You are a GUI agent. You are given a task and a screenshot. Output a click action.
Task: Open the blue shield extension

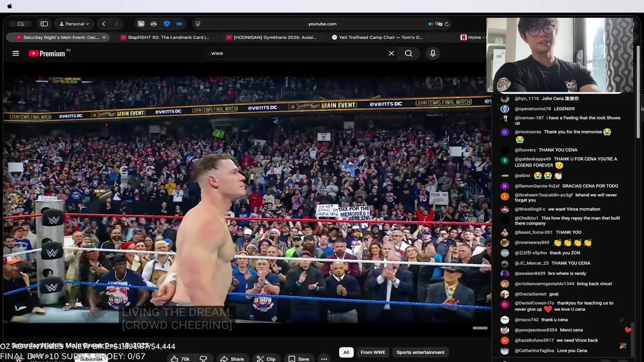pos(167,24)
